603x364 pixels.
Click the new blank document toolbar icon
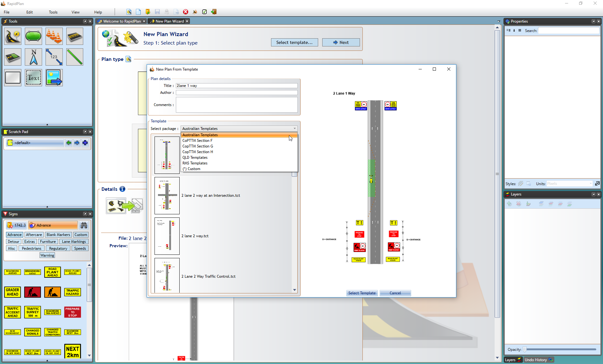[138, 12]
